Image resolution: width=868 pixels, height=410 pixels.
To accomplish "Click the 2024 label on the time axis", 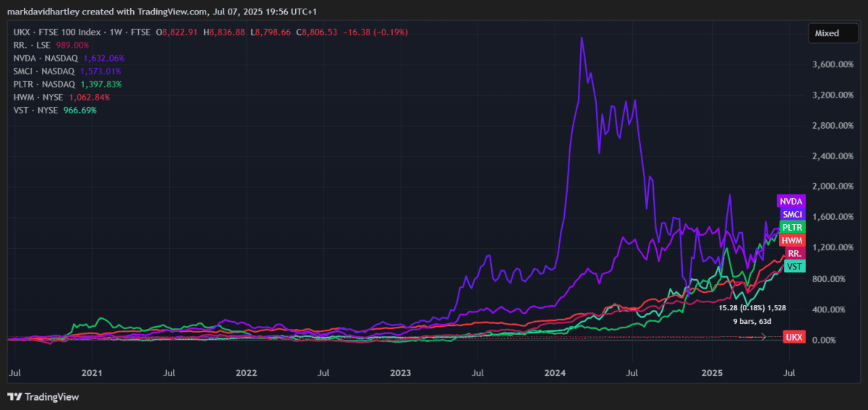I will pos(555,374).
